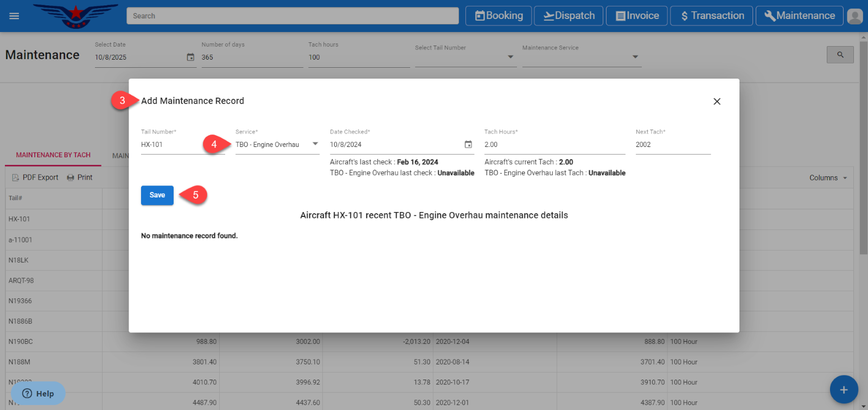Save the maintenance record
Screen dimensions: 868x410
(x=157, y=195)
